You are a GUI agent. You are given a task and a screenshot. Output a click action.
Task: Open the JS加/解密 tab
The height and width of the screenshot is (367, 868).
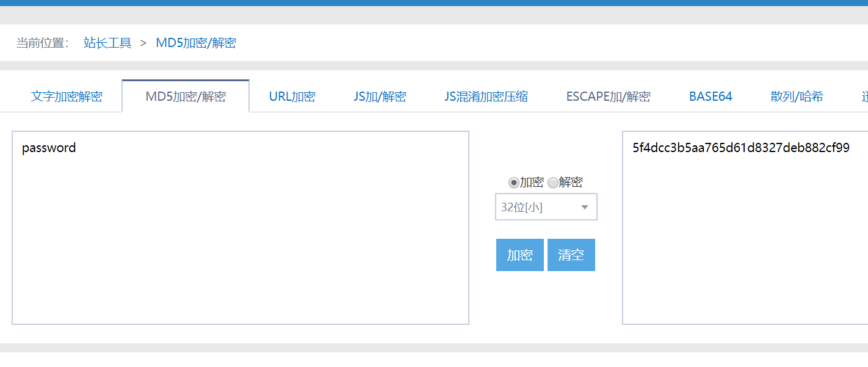[x=380, y=96]
